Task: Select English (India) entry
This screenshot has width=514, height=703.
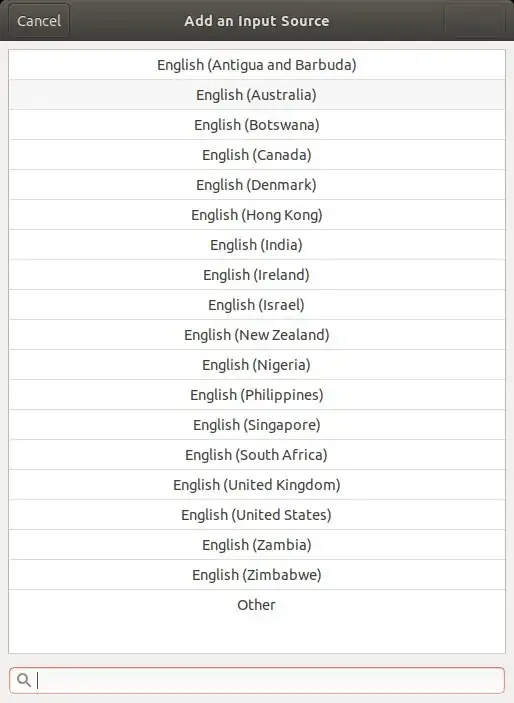Action: [257, 245]
